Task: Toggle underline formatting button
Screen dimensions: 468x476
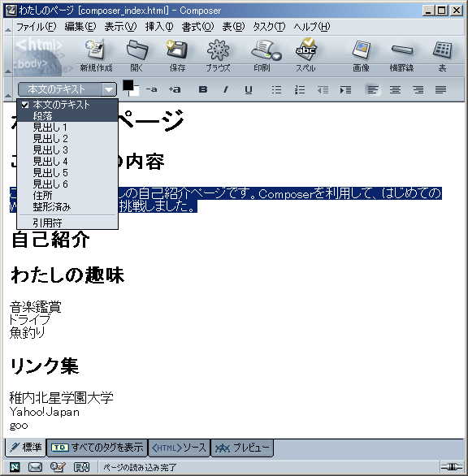Action: 249,89
